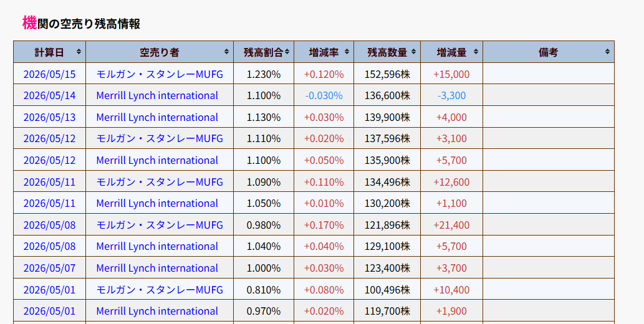
Task: Open モルガン・スタンレーMUFG link with 1.110% balance
Action: coord(160,139)
